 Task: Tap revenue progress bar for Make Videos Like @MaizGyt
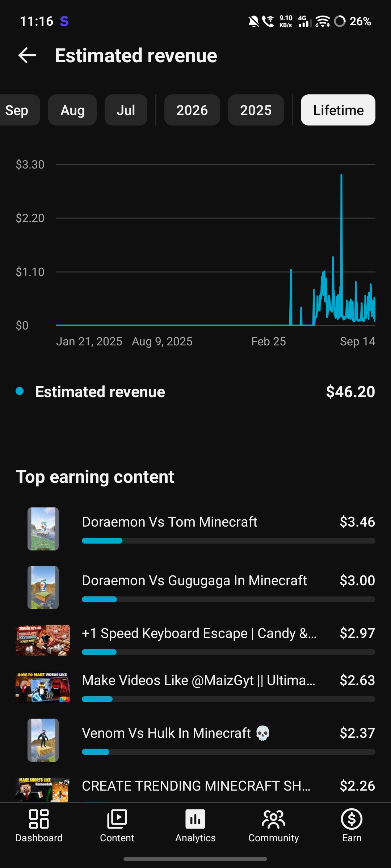(228, 699)
